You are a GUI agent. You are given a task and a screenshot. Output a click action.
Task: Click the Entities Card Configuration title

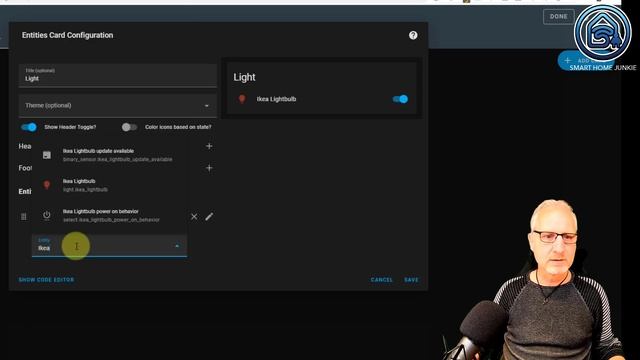point(67,36)
